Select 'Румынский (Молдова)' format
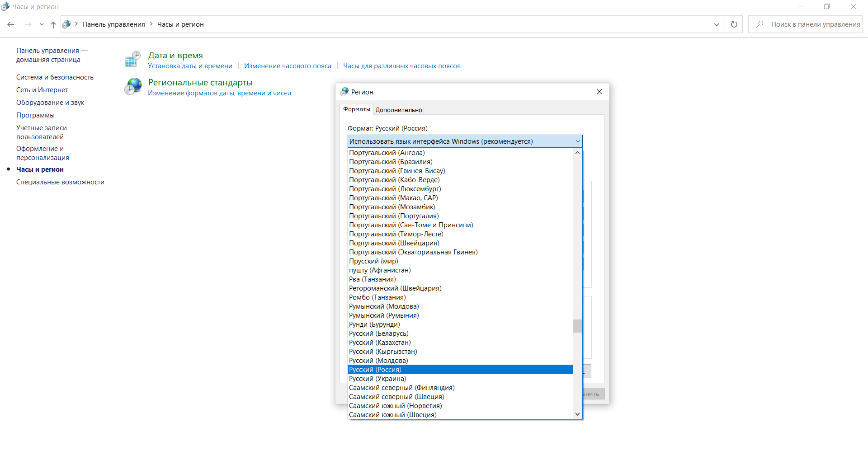The height and width of the screenshot is (465, 868). [460, 306]
